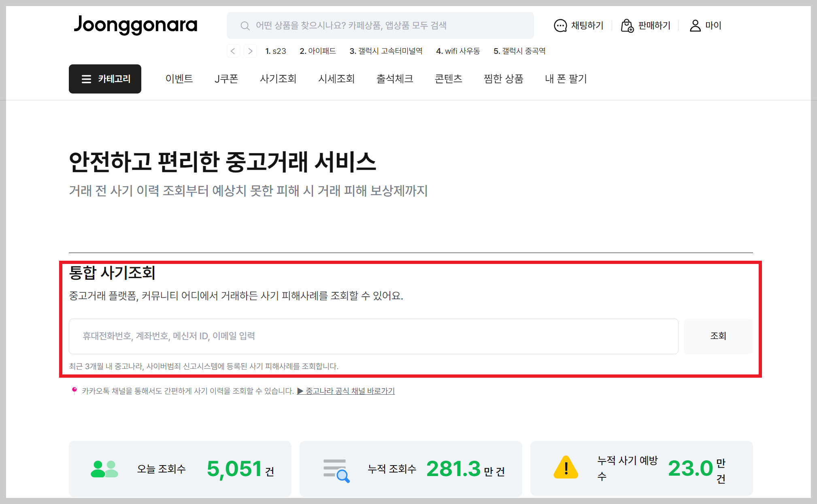Select the 출석체크 menu item
817x504 pixels.
pos(395,79)
